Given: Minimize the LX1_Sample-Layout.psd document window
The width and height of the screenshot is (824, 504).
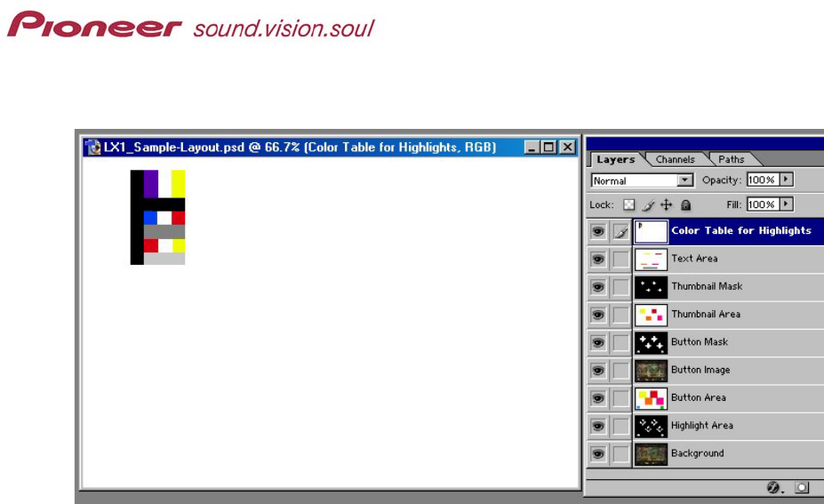Looking at the screenshot, I should tap(532, 148).
